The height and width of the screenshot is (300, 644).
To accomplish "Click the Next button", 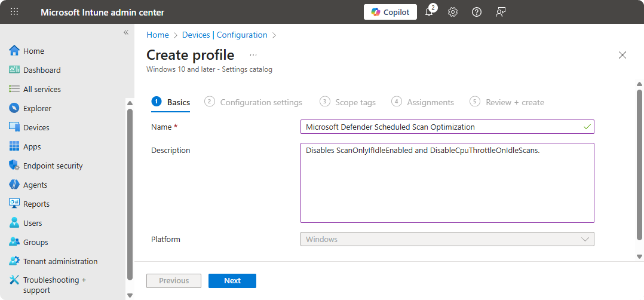I will tap(232, 281).
